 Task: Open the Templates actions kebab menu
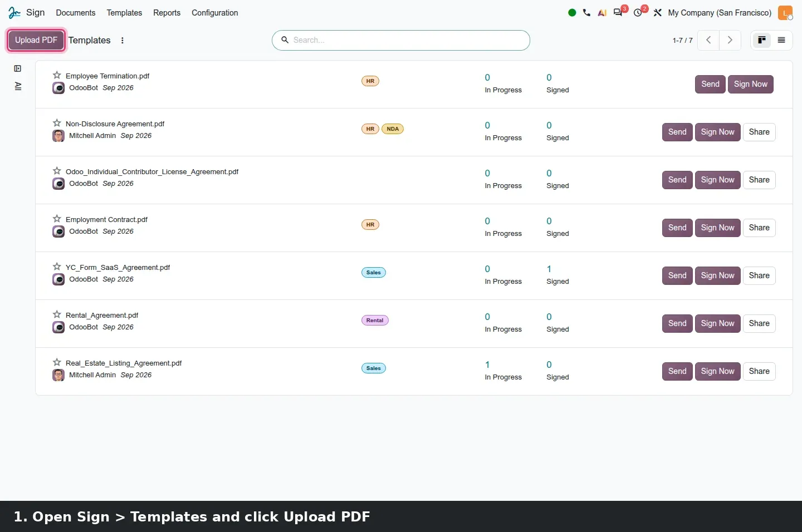(123, 40)
